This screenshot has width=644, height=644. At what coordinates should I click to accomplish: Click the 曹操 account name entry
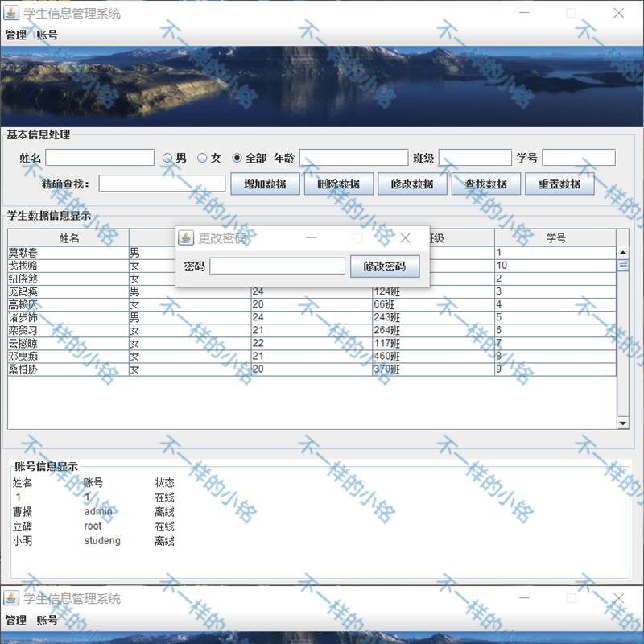tap(23, 512)
